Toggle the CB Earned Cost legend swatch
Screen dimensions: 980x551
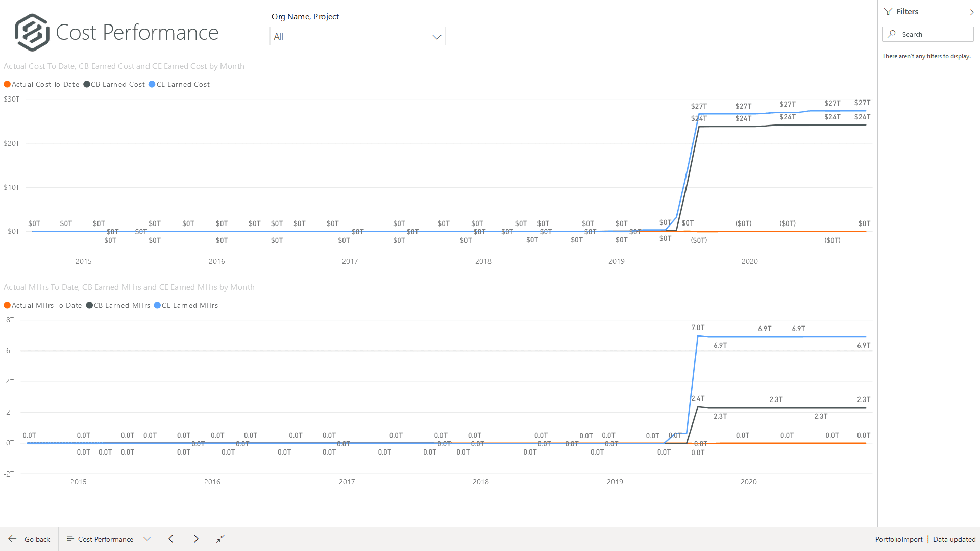[x=87, y=84]
